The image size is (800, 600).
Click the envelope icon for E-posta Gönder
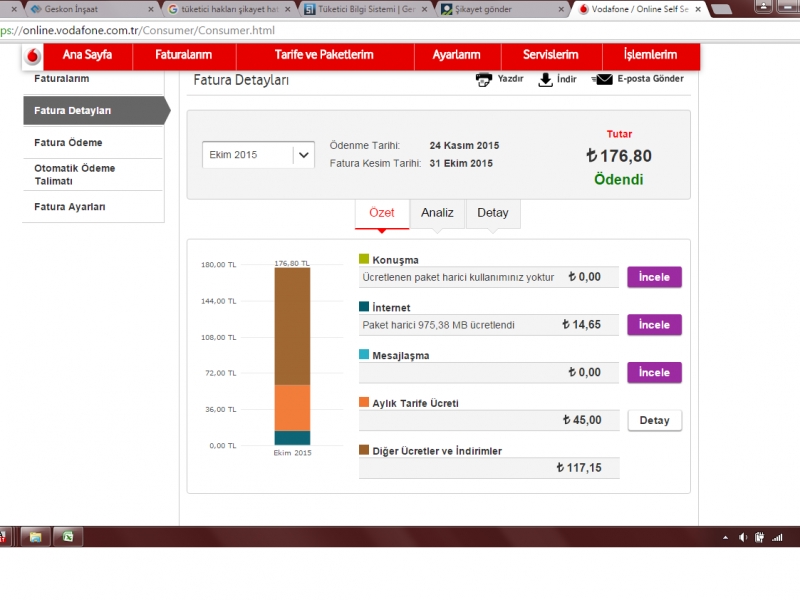[x=603, y=79]
